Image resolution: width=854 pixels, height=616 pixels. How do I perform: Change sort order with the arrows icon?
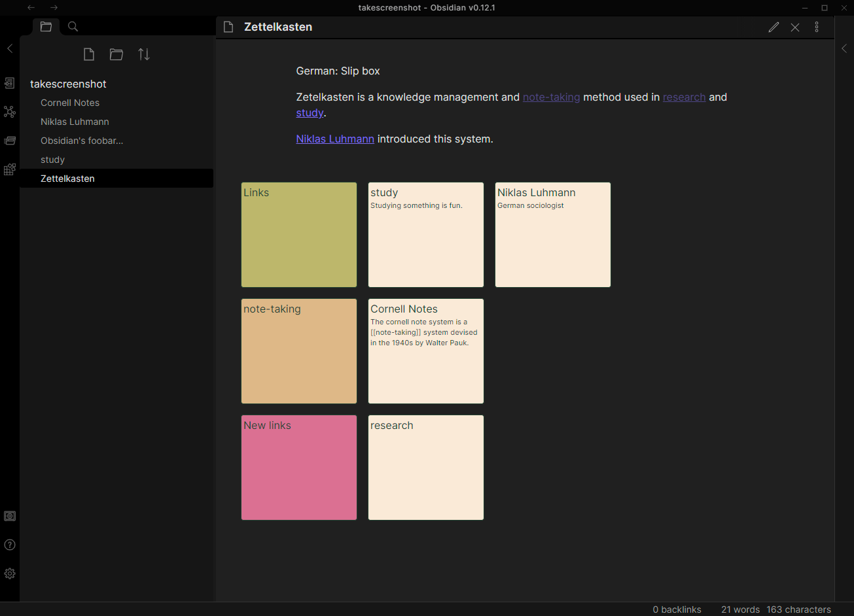[x=144, y=54]
